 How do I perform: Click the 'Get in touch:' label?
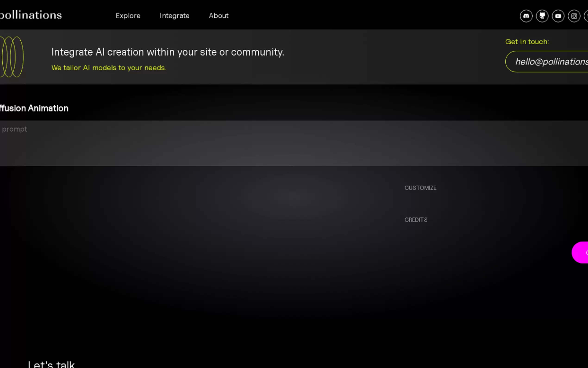527,42
